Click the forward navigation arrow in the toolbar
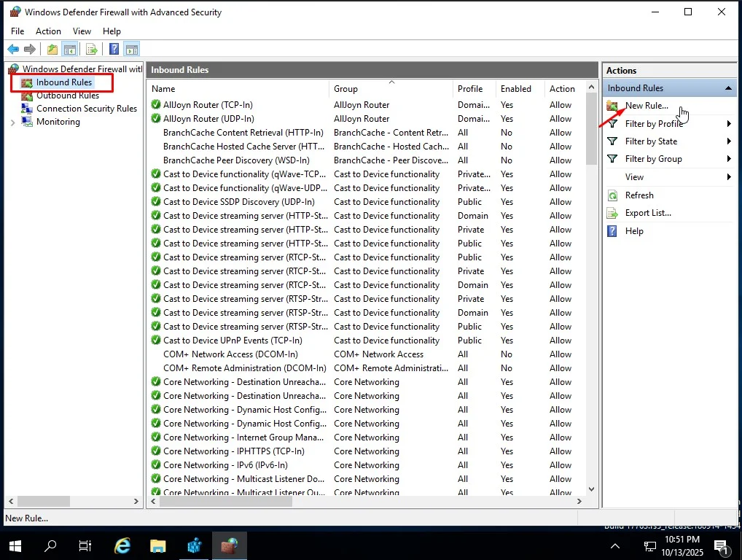Viewport: 742px width, 560px height. coord(29,49)
